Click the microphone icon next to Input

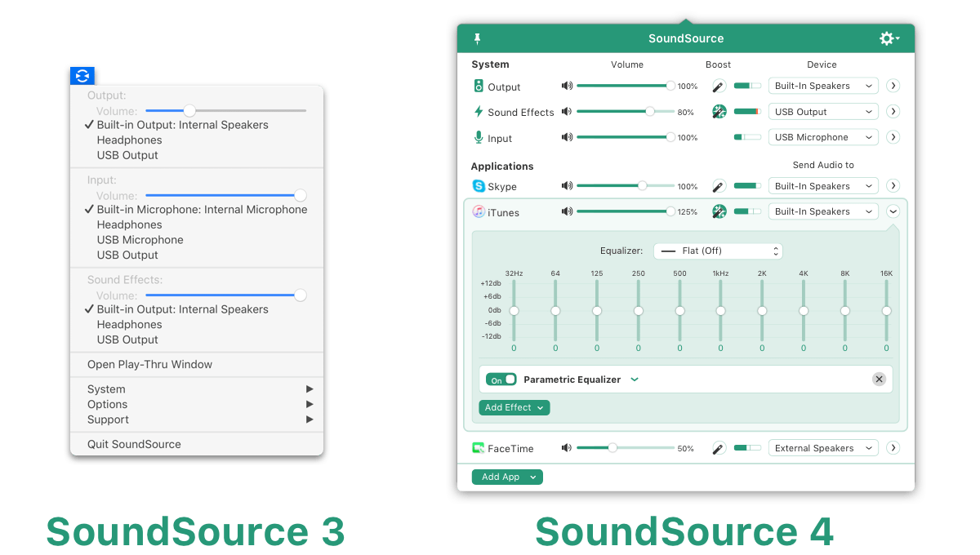[478, 137]
